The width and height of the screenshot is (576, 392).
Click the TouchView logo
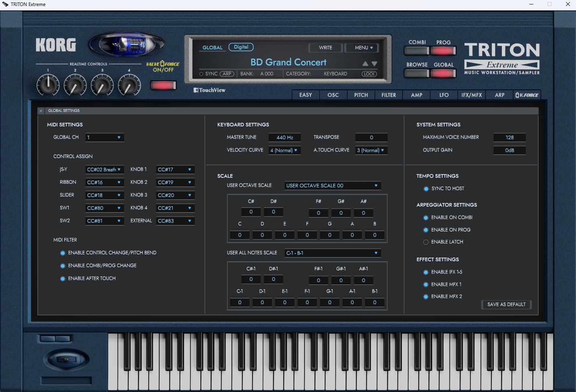point(209,90)
